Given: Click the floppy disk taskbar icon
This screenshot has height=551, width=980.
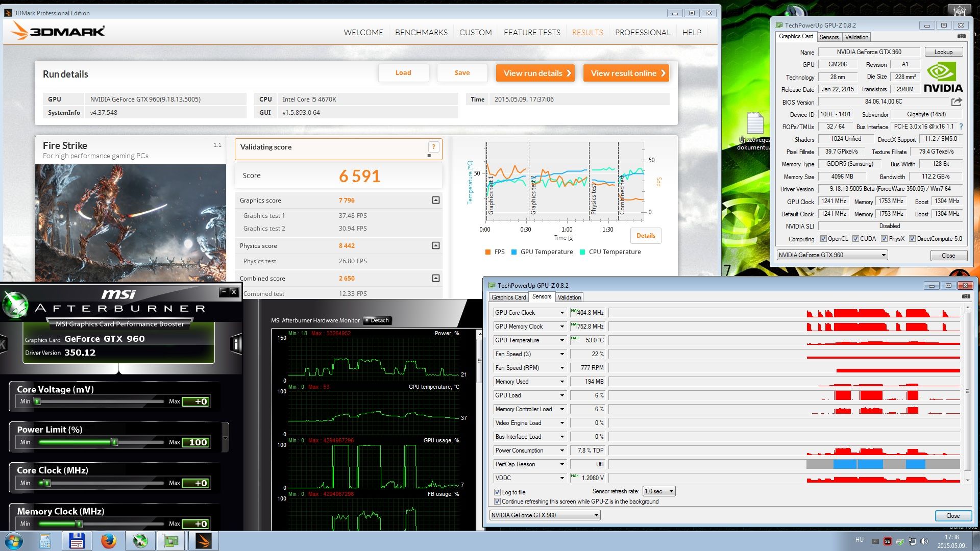Looking at the screenshot, I should pyautogui.click(x=77, y=541).
